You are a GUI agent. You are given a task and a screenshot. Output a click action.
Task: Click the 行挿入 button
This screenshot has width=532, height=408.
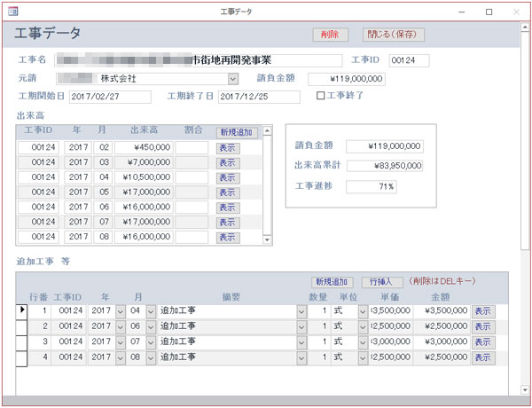387,281
